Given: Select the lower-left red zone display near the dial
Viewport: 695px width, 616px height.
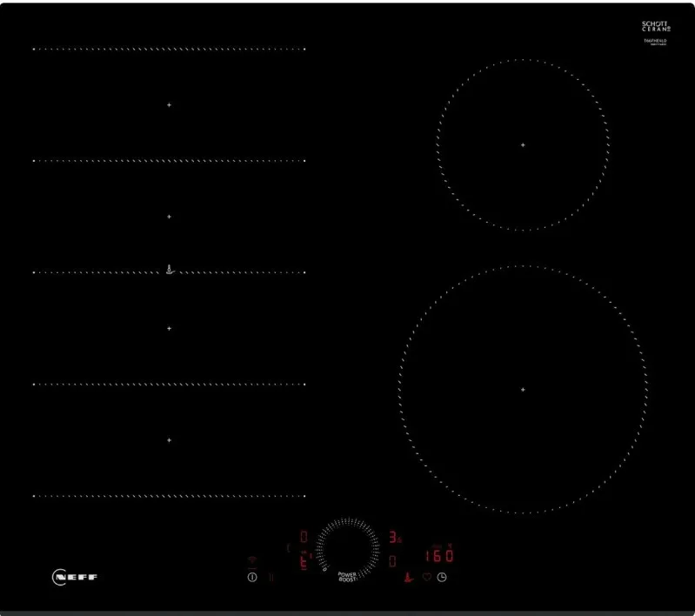Looking at the screenshot, I should (304, 561).
